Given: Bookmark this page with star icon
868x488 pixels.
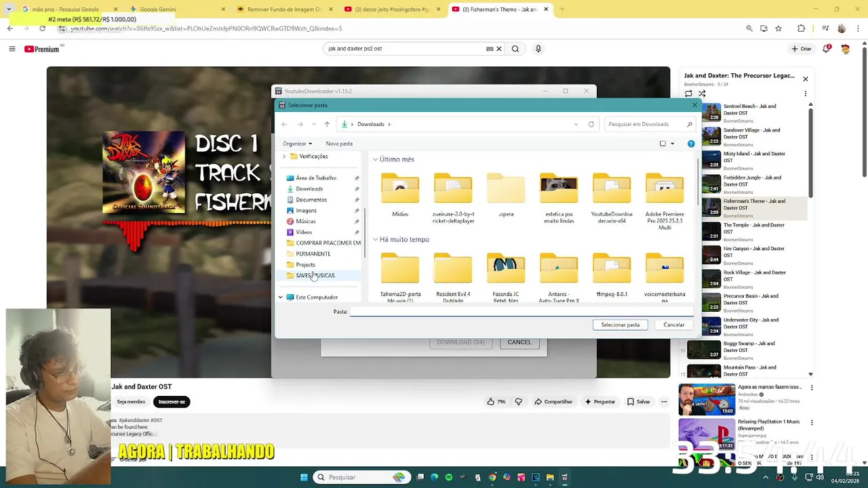Looking at the screenshot, I should pos(778,28).
